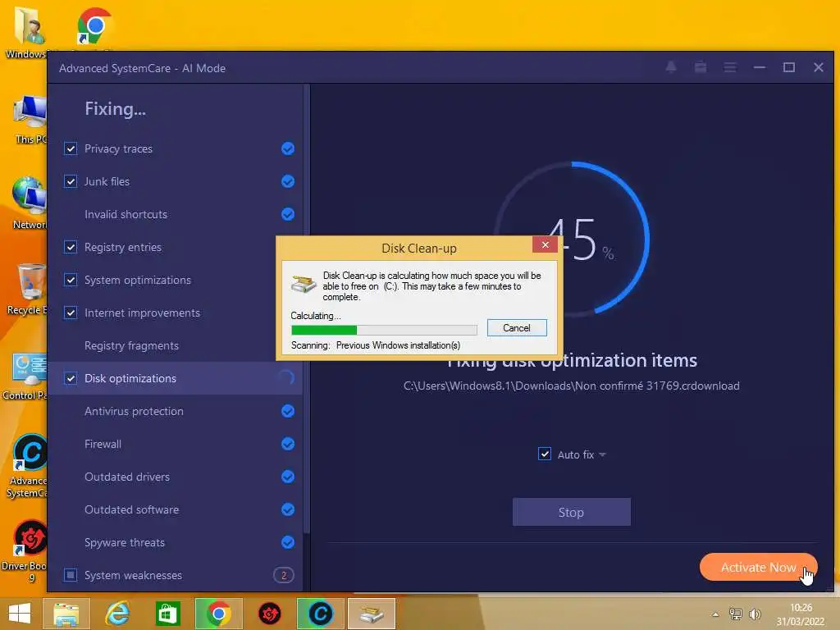Uncheck the Internet improvements checkbox

pyautogui.click(x=71, y=313)
